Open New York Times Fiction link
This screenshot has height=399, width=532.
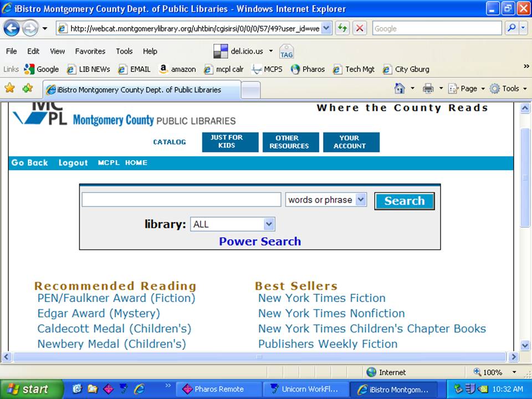click(321, 298)
